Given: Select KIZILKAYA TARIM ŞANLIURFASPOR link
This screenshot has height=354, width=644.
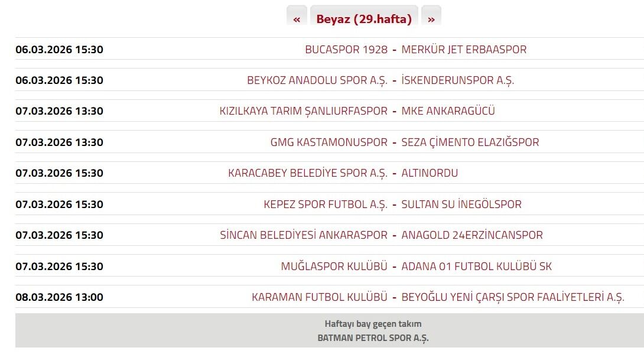Looking at the screenshot, I should click(x=304, y=111).
